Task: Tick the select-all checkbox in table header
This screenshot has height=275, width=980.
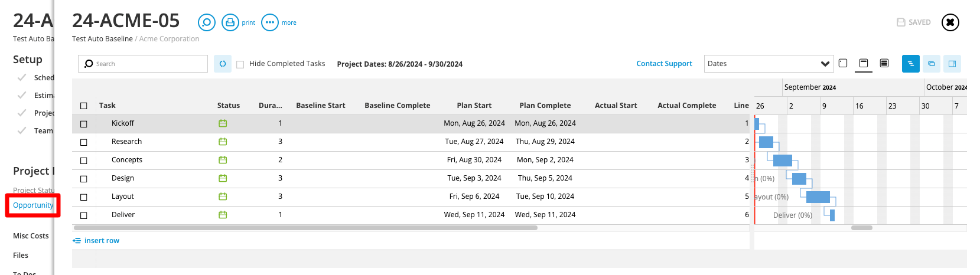Action: (84, 106)
